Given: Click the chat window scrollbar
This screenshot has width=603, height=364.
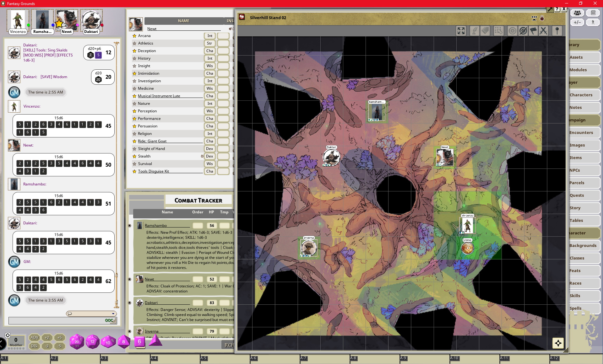Looking at the screenshot, I should (x=116, y=176).
